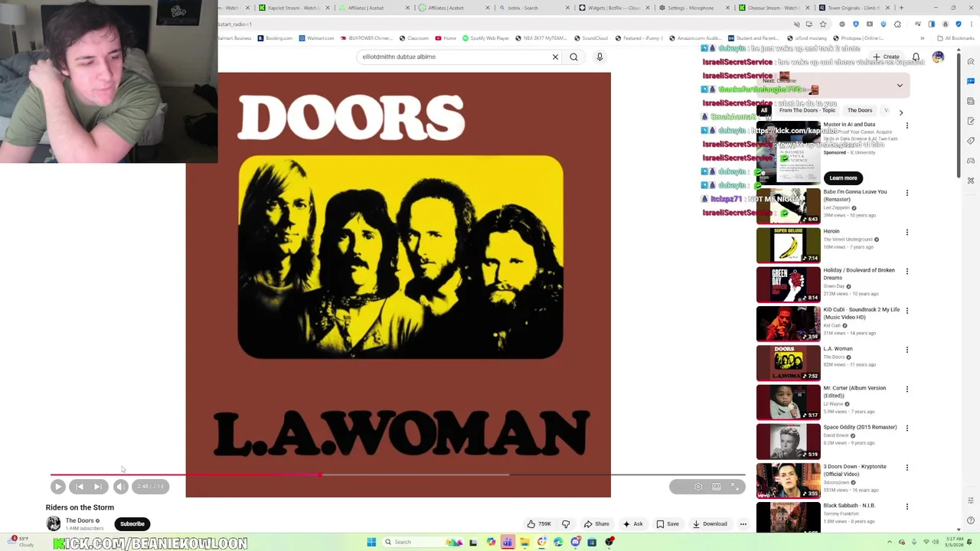Open more actions ellipsis under video
The width and height of the screenshot is (980, 551).
[x=743, y=524]
